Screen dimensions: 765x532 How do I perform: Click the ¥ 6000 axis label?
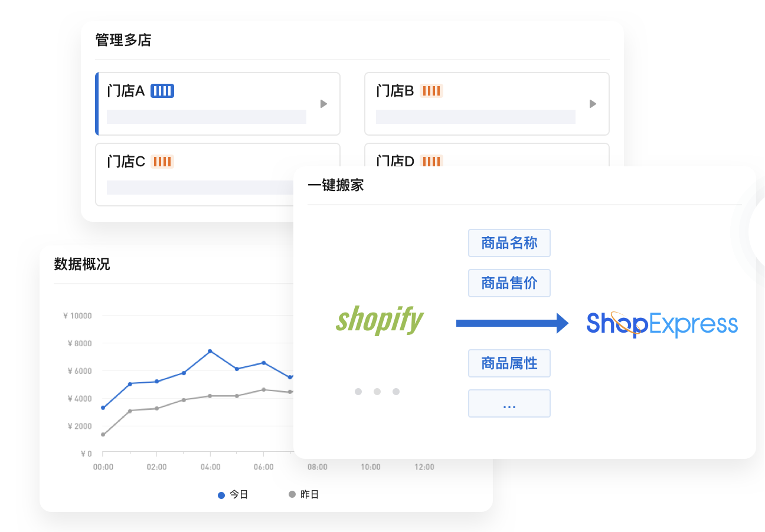80,371
